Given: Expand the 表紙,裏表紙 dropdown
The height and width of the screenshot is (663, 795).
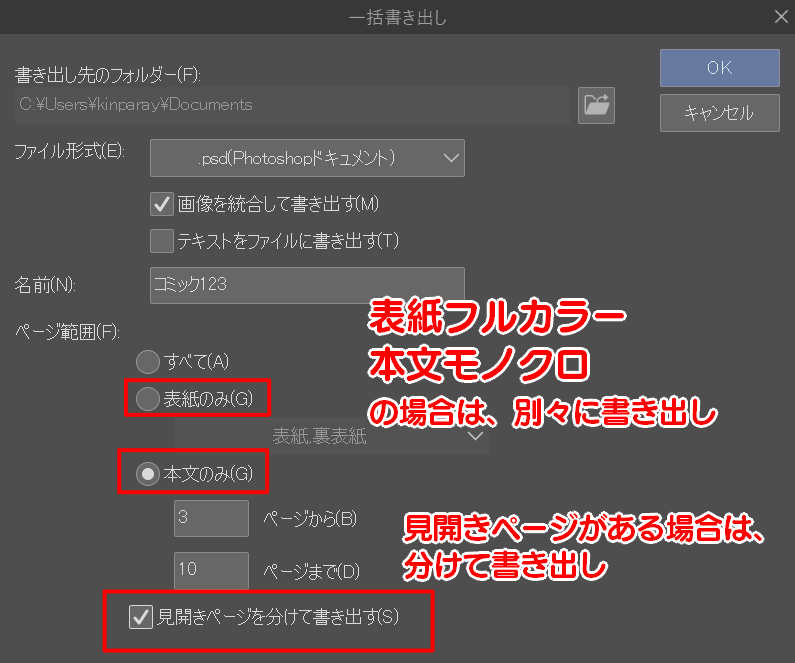Looking at the screenshot, I should (x=331, y=436).
